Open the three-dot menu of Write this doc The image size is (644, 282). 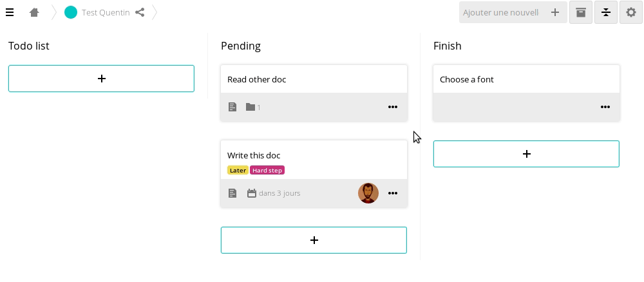(393, 193)
